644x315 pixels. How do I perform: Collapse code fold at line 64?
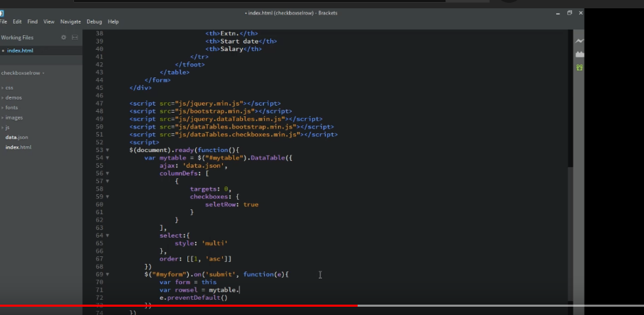coord(108,236)
